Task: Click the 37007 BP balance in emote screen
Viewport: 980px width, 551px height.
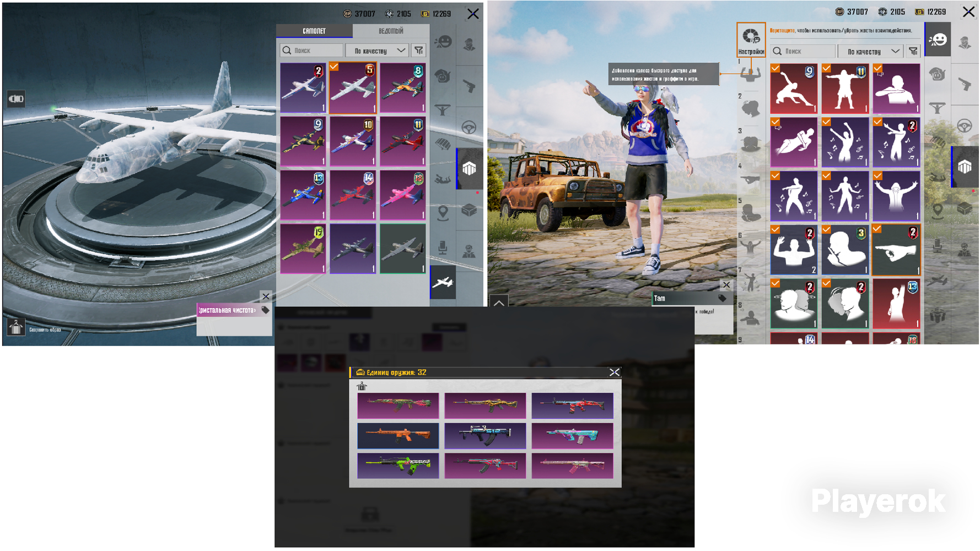Action: pos(852,12)
